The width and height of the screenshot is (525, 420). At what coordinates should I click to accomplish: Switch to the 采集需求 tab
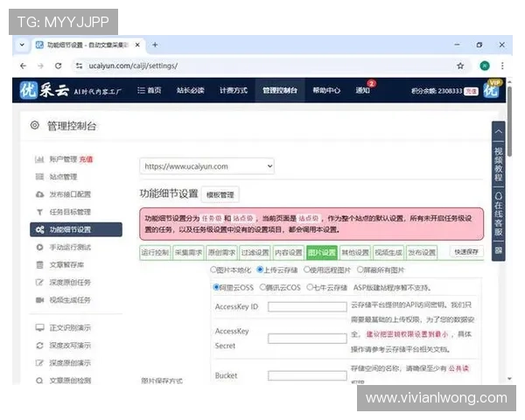[188, 252]
